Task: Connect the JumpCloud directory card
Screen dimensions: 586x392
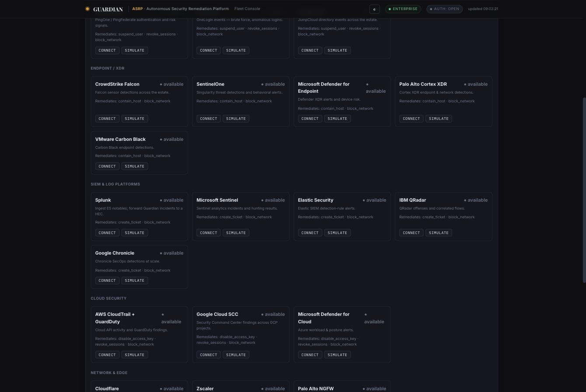Action: click(x=310, y=50)
